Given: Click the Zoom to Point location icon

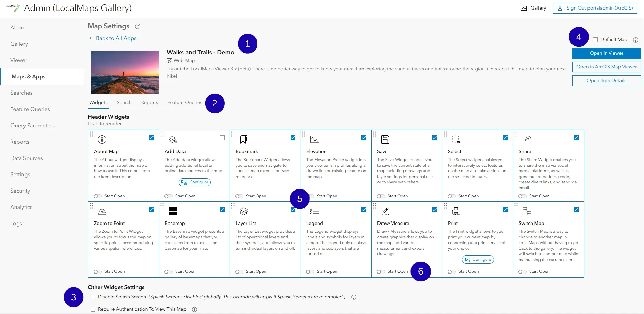Looking at the screenshot, I should point(102,211).
